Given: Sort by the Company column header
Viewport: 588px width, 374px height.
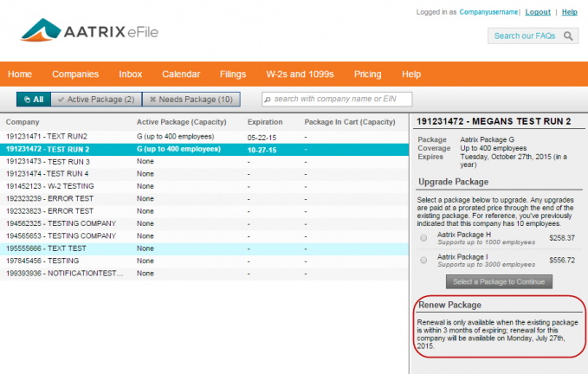Looking at the screenshot, I should pos(23,122).
